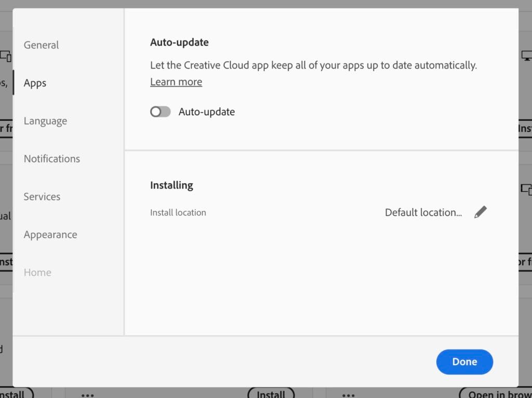Click the Default location value next to Install location

click(x=422, y=212)
